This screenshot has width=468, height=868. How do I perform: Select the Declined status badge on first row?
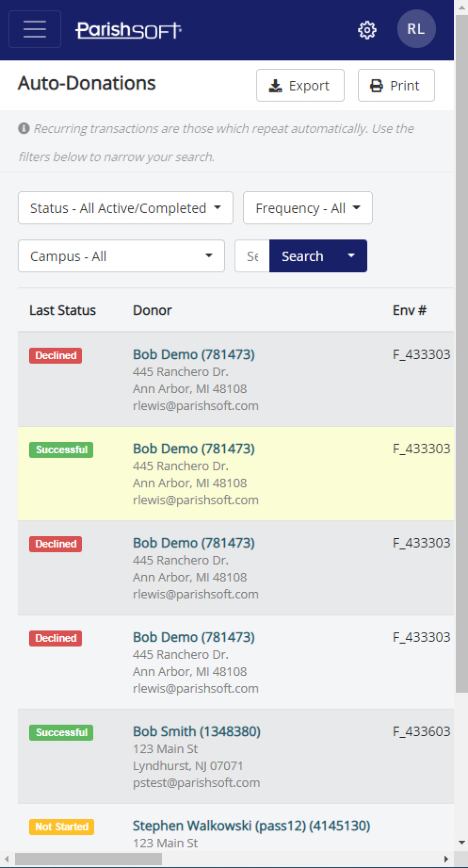point(55,355)
